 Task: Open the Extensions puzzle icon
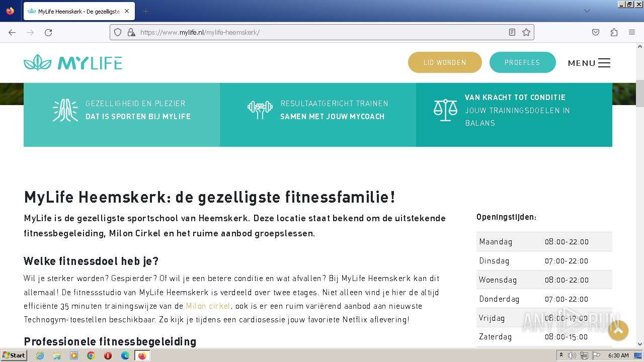614,32
